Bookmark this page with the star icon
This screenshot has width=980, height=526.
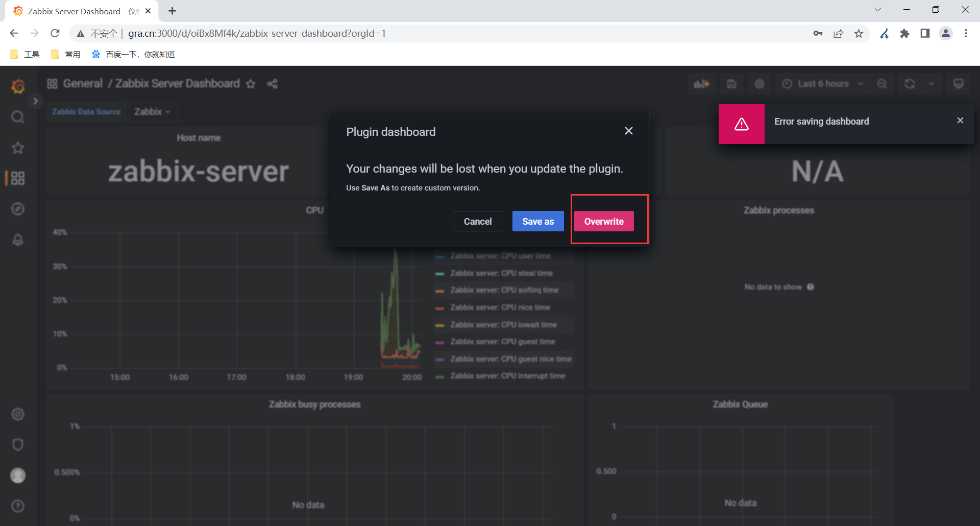pos(859,33)
